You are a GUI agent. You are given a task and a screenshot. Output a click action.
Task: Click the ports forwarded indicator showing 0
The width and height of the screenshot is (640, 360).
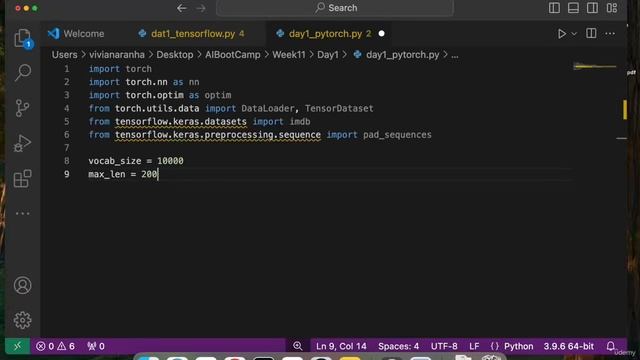96,347
